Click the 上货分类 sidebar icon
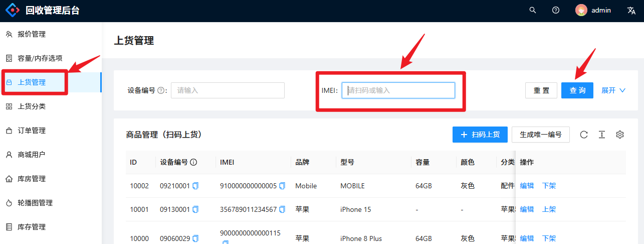This screenshot has height=244, width=644. click(x=9, y=106)
